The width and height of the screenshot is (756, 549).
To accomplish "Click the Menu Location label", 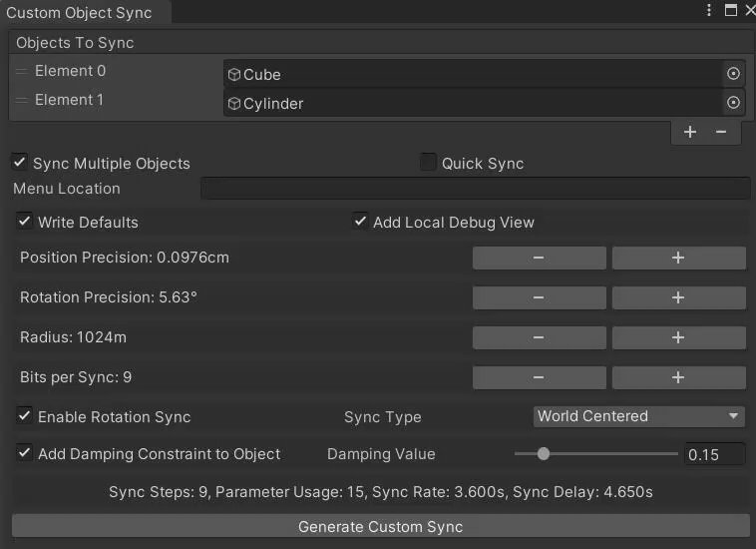I will pos(67,189).
